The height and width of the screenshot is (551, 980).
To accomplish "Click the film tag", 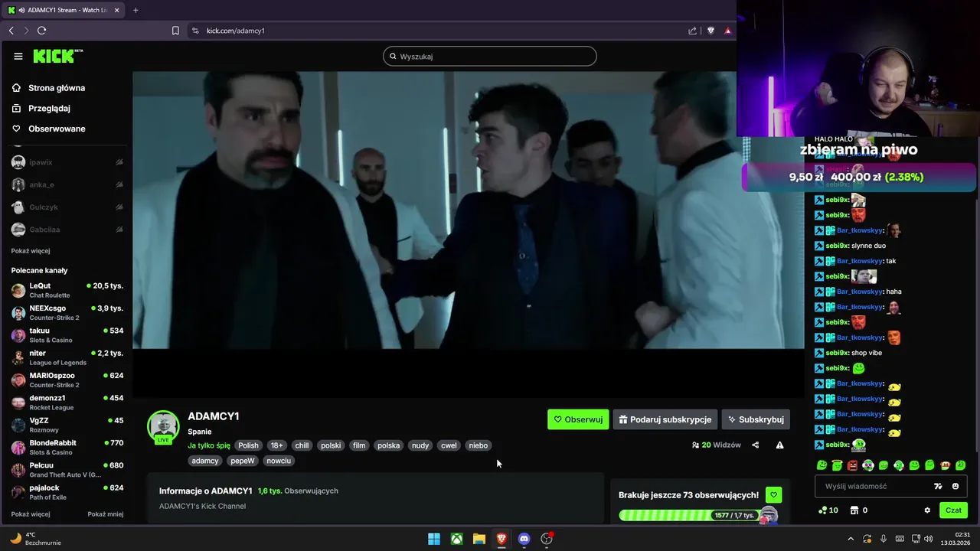I will click(x=359, y=445).
